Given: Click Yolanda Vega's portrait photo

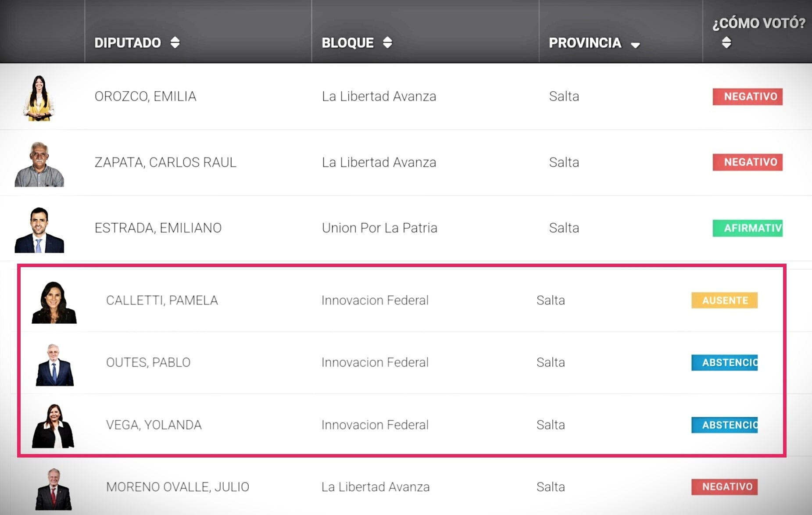Looking at the screenshot, I should tap(54, 426).
